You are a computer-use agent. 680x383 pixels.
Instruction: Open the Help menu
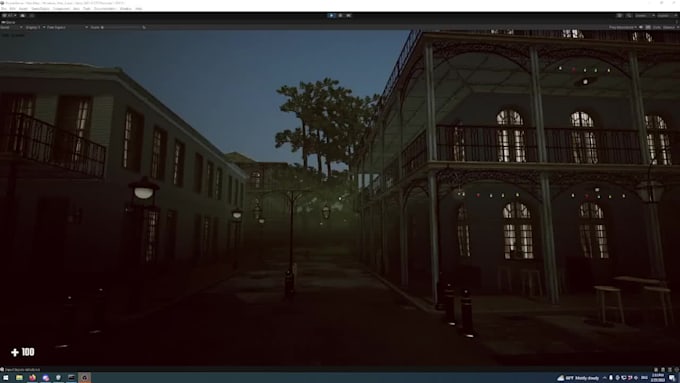(139, 8)
